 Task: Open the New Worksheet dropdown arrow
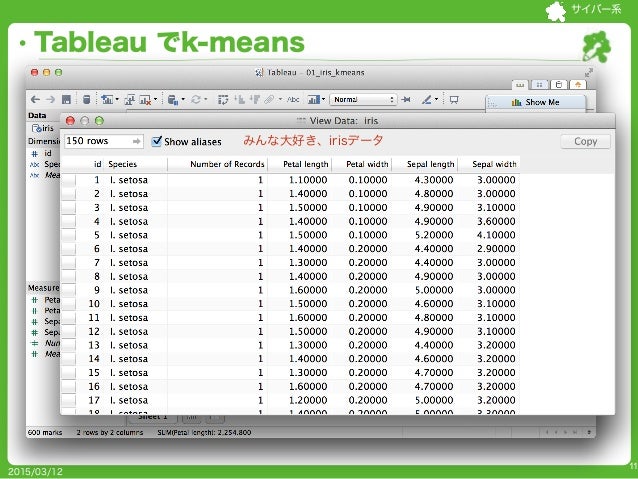tap(117, 99)
